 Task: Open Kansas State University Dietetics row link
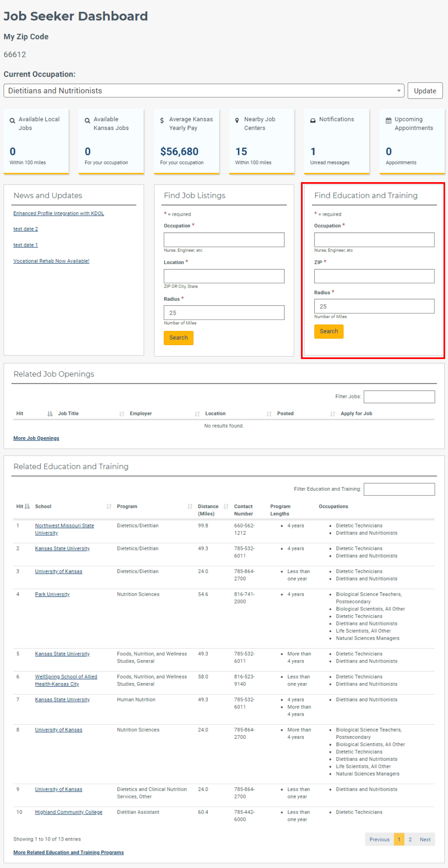[x=62, y=549]
